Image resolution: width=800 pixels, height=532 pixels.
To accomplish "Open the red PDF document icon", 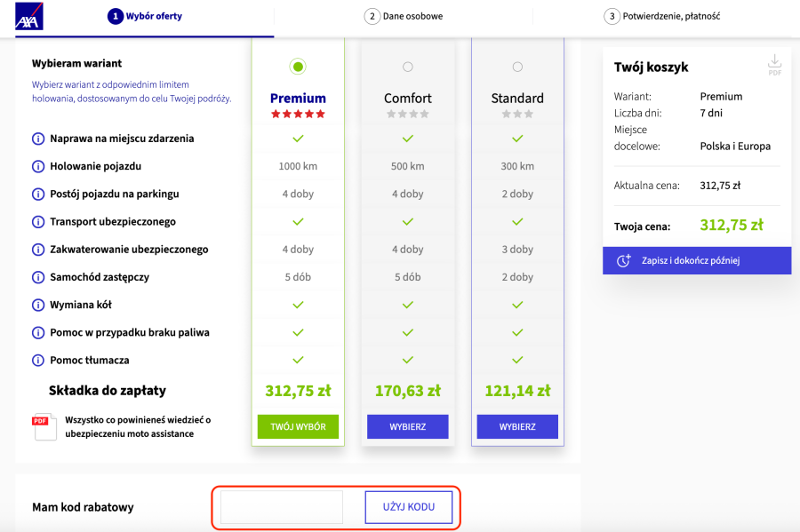I will [44, 426].
